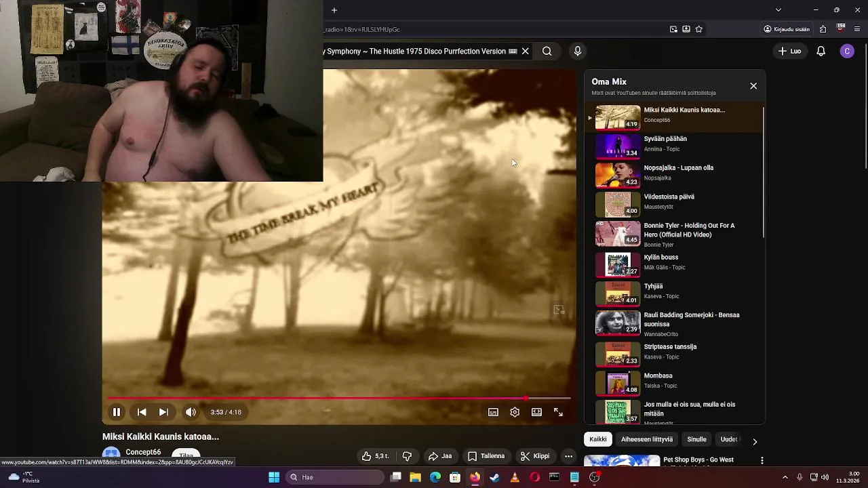Click Kirjaudu sisään browser sign-in button
The image size is (868, 488).
tap(787, 29)
